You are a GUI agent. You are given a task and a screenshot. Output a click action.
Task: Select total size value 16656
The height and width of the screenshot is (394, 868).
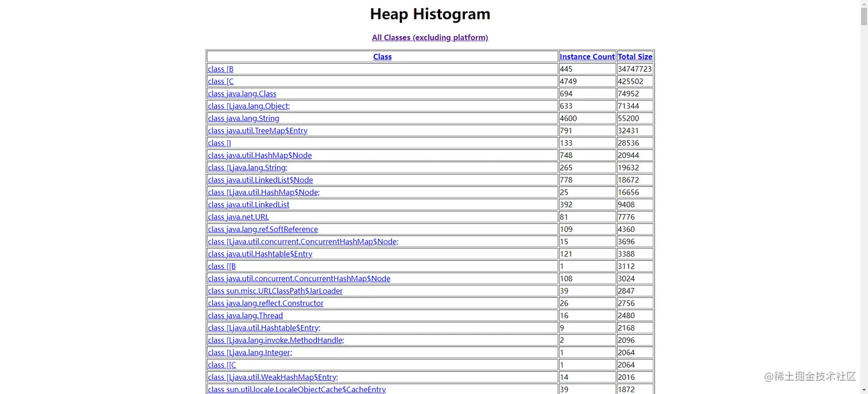(628, 192)
